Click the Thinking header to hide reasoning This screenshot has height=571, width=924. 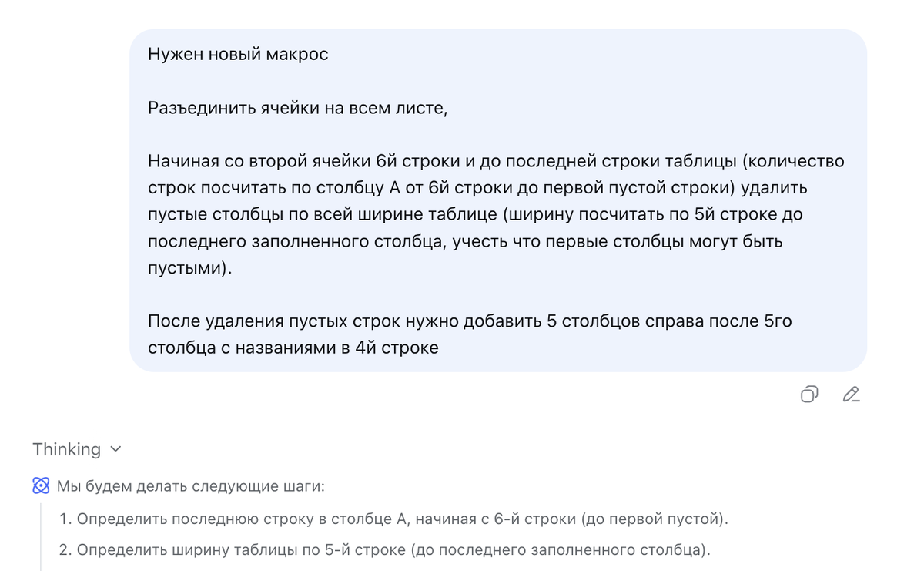coord(77,449)
